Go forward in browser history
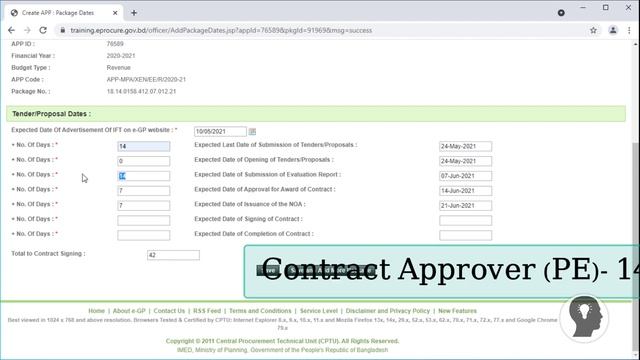This screenshot has width=640, height=360. [x=27, y=30]
